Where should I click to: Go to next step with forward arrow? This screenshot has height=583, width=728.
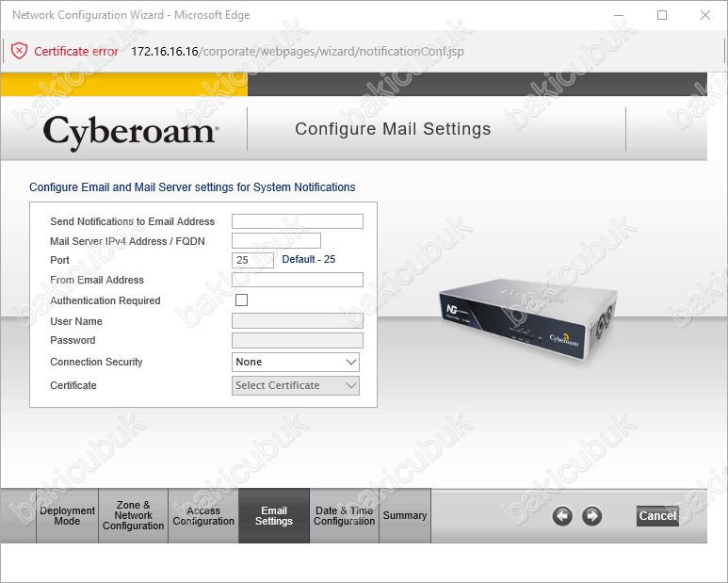click(x=592, y=516)
